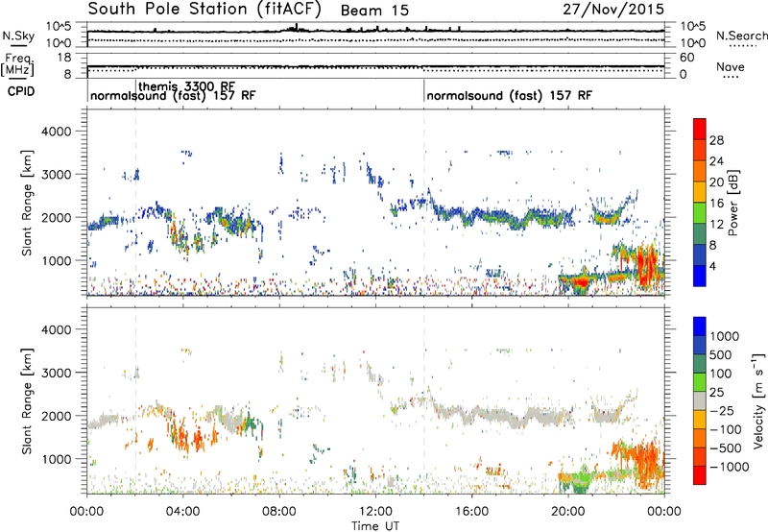The height and width of the screenshot is (532, 768).
Task: Click 'Slant Range [km]' label of power panel
Action: [27, 203]
